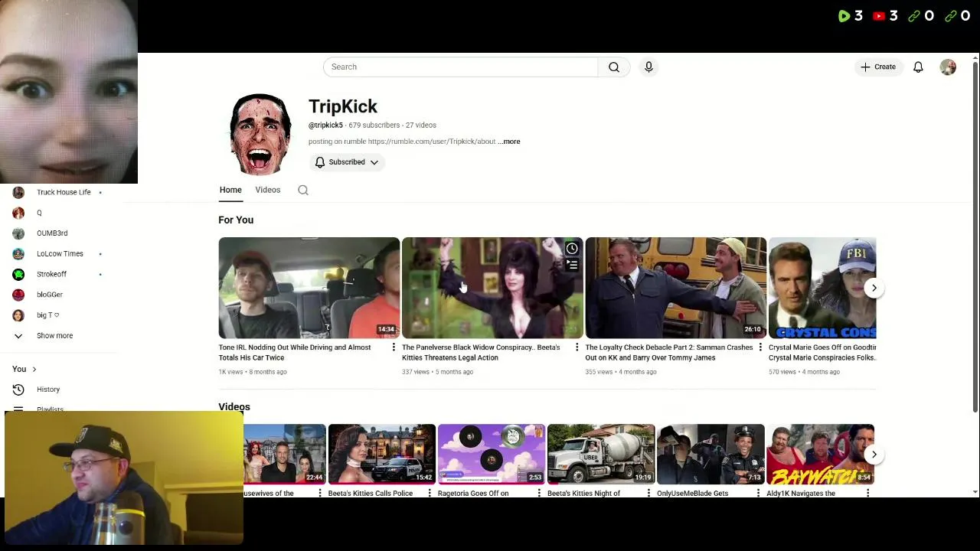Screen dimensions: 980x551
Task: Open the rumble.com channel link
Action: click(432, 142)
